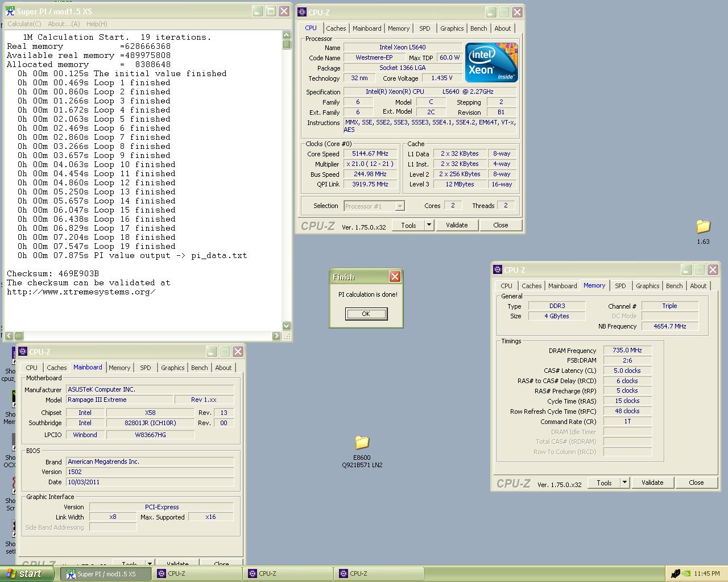The image size is (728, 582).
Task: Click the Close button in the CPU window
Action: 500,226
